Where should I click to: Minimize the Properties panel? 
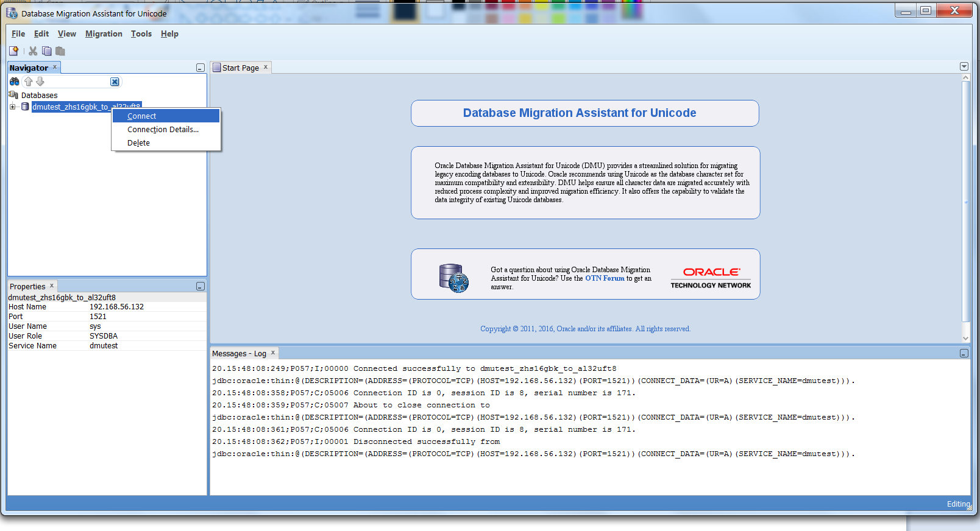[201, 286]
